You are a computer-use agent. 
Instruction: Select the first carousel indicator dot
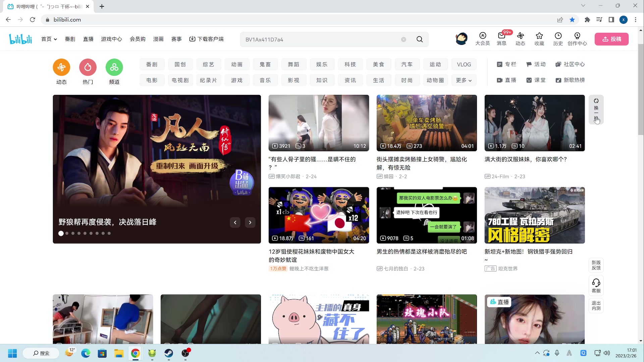61,233
